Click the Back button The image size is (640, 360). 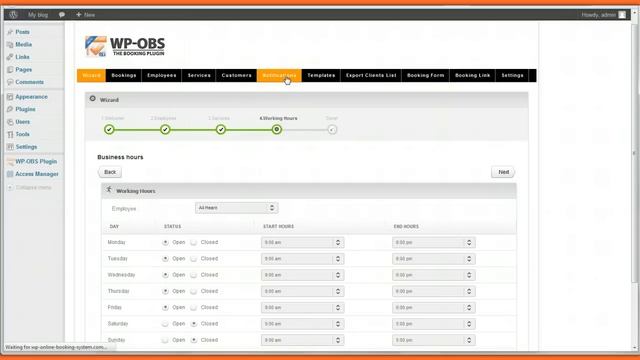[110, 172]
